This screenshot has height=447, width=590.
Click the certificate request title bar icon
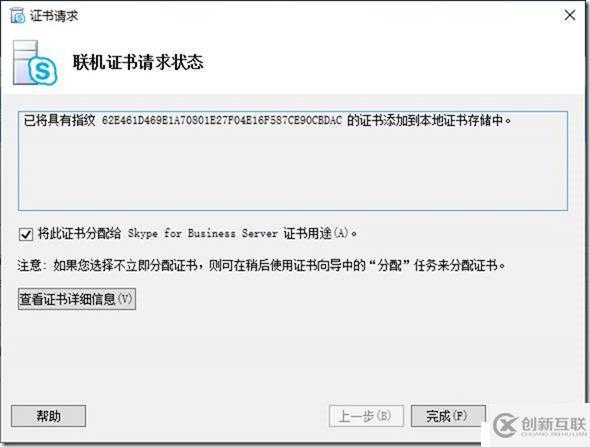[x=18, y=16]
